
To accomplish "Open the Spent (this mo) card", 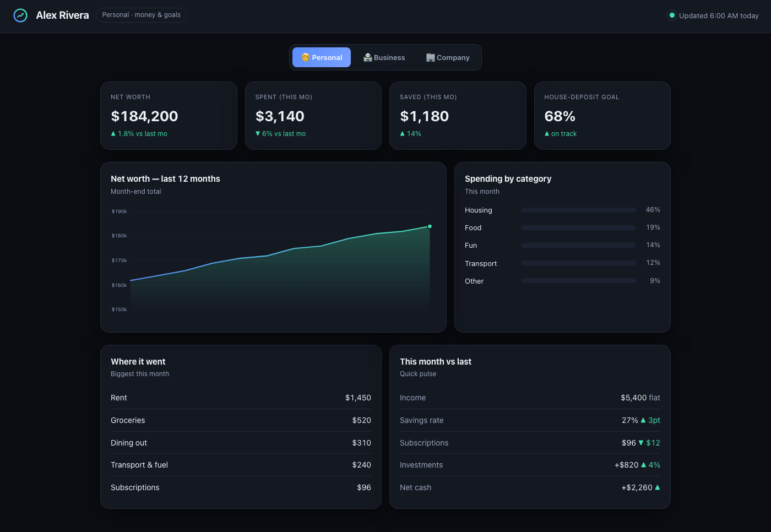I will 313,116.
